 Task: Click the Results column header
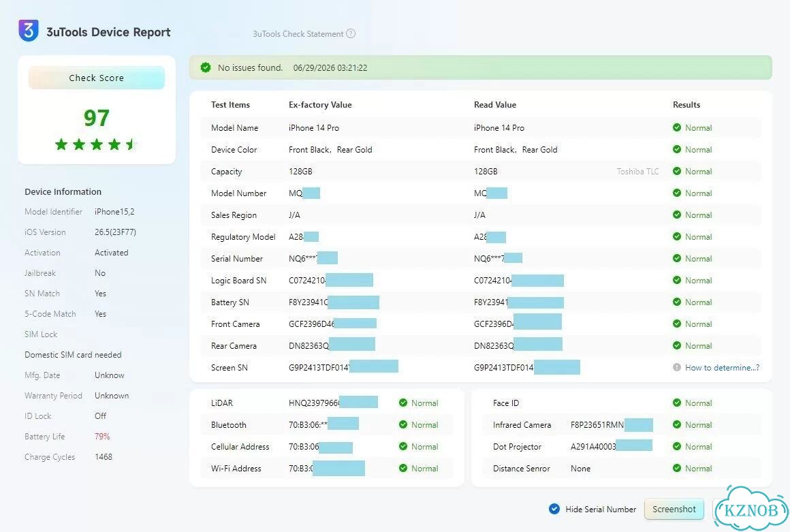[686, 105]
